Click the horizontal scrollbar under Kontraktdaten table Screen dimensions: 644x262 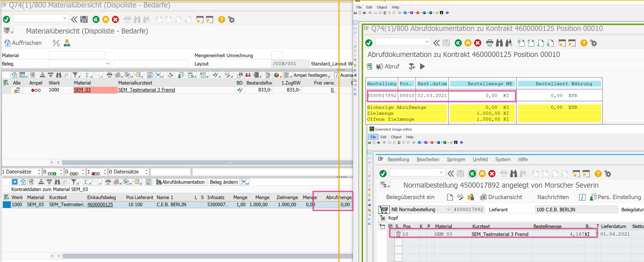200,256
